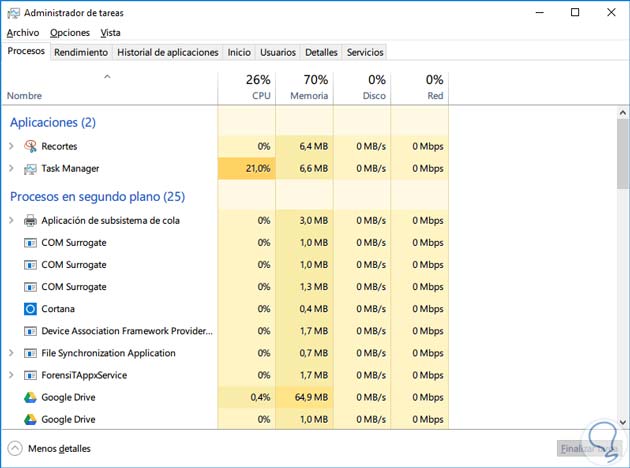
Task: Expand the ForensiTAppxService entry
Action: click(11, 375)
